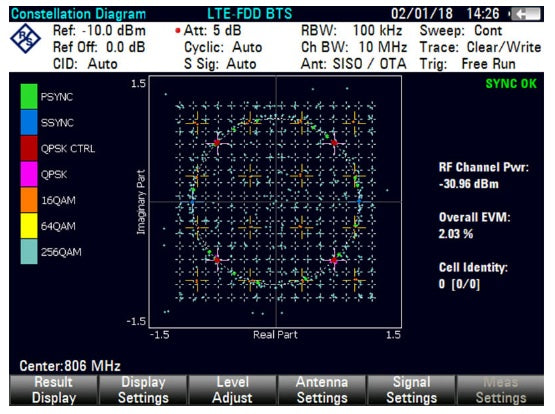
Task: Open the Display Settings softkey menu
Action: pos(143,390)
